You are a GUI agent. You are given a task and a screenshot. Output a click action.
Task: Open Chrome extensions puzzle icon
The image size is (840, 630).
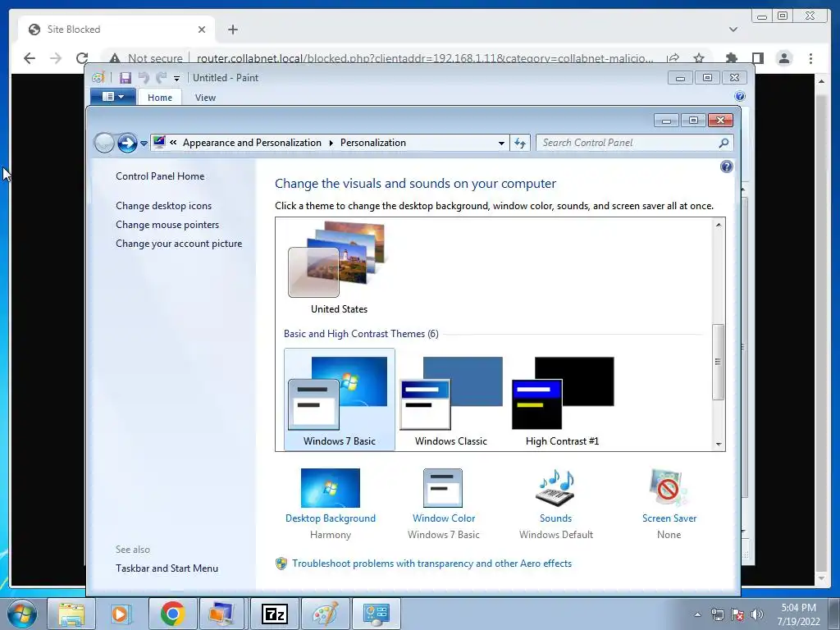click(x=731, y=58)
